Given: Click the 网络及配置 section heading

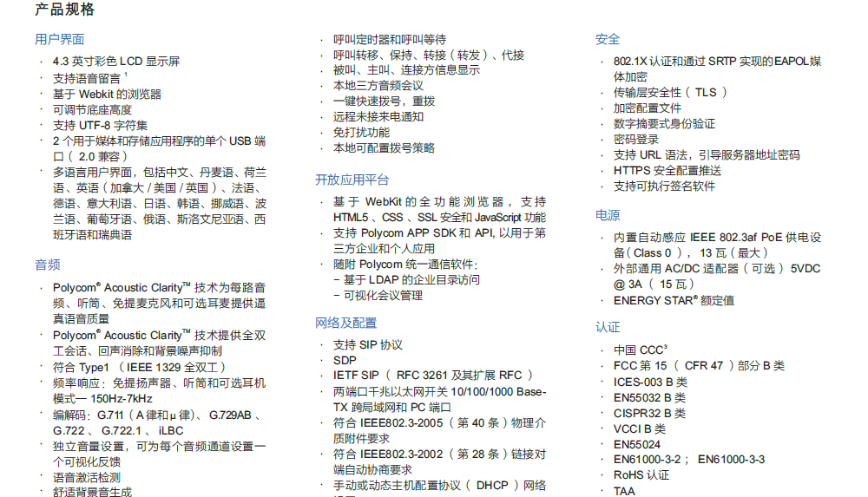Looking at the screenshot, I should pyautogui.click(x=345, y=323).
